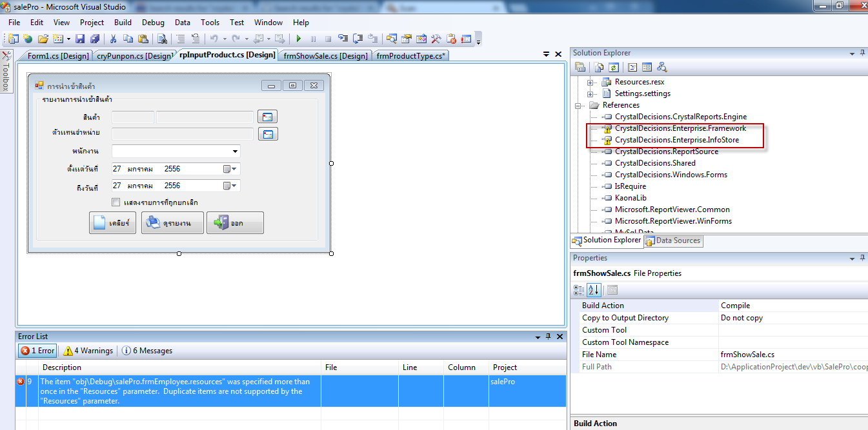This screenshot has width=868, height=430.
Task: Click the clear button with blank page icon
Action: (x=112, y=222)
